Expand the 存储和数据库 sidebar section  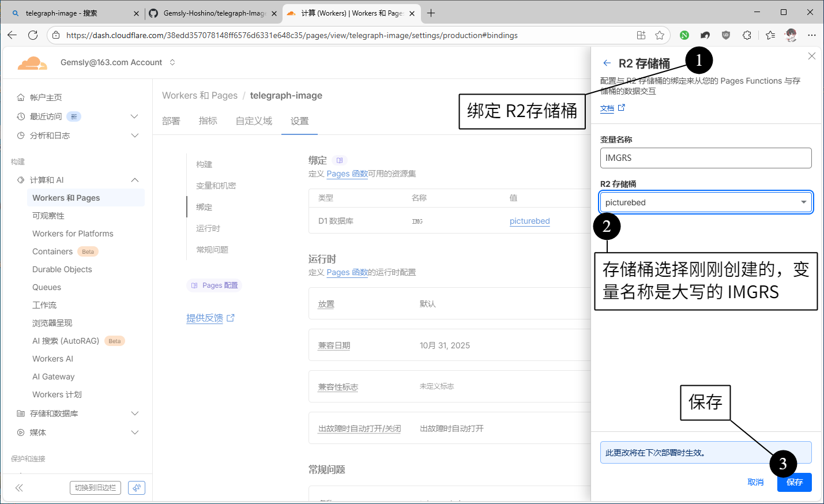coord(134,413)
